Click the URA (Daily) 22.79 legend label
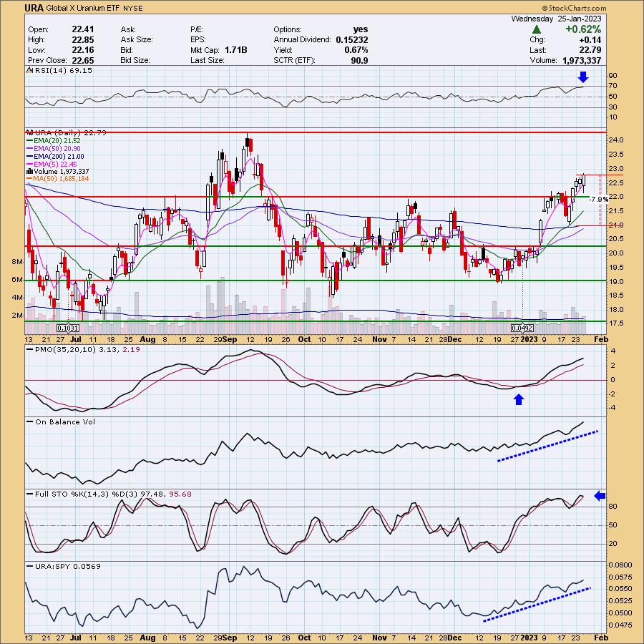This screenshot has height=644, width=644. [66, 132]
